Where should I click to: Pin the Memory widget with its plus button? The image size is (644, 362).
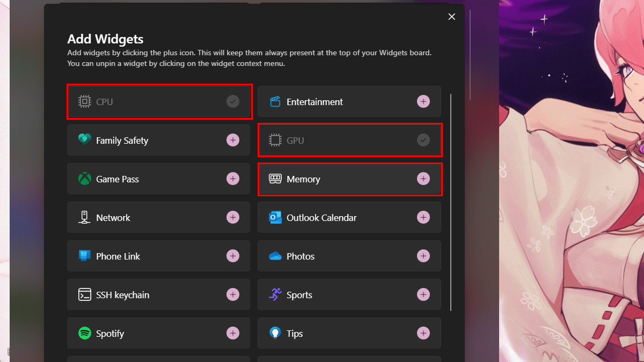point(423,179)
